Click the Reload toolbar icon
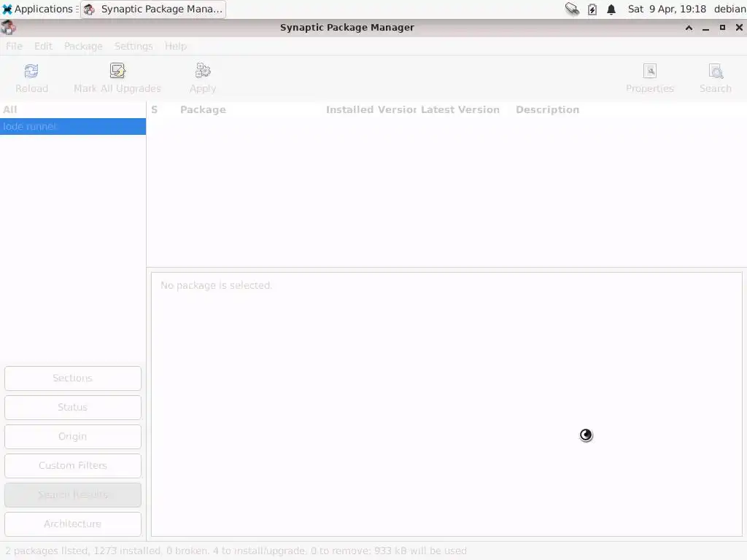Screen dimensions: 747x560 31,71
